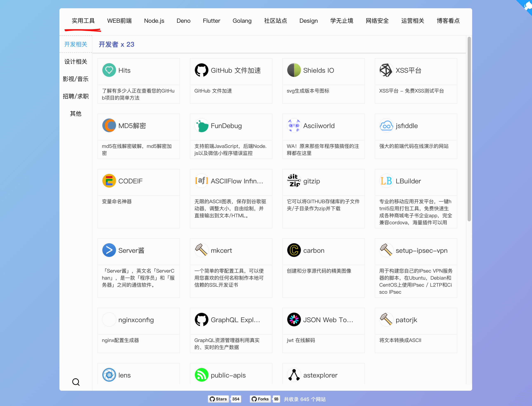Select the Golang tab
Viewport: 532px width, 406px height.
242,21
